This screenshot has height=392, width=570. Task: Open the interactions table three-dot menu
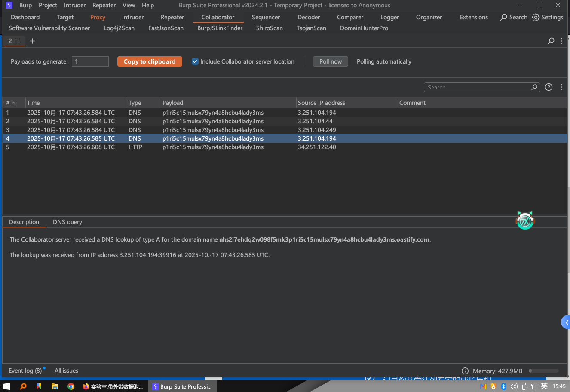point(561,87)
